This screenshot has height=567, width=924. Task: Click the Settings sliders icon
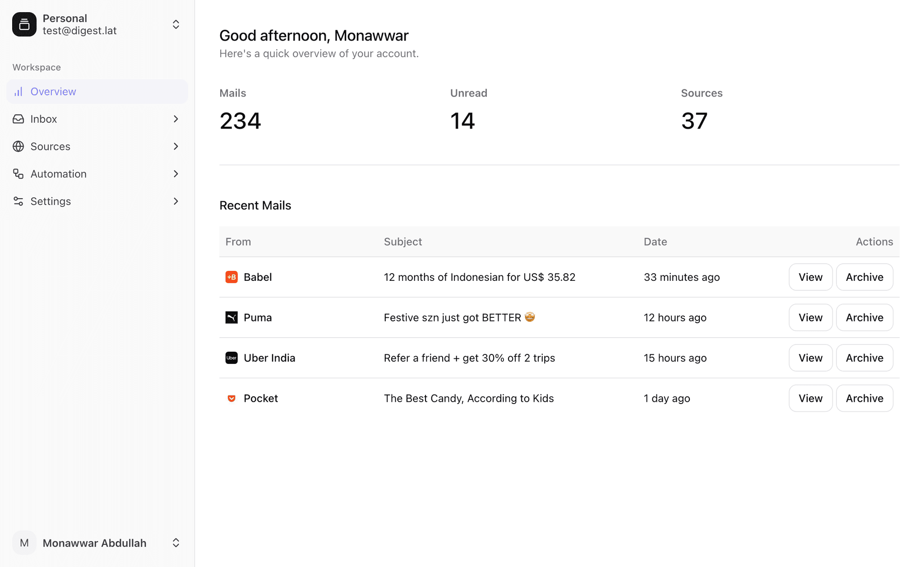[x=18, y=201]
